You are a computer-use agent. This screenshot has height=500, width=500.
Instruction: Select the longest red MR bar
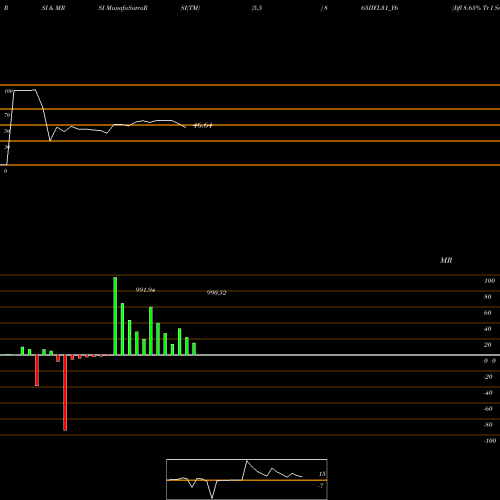pos(65,393)
